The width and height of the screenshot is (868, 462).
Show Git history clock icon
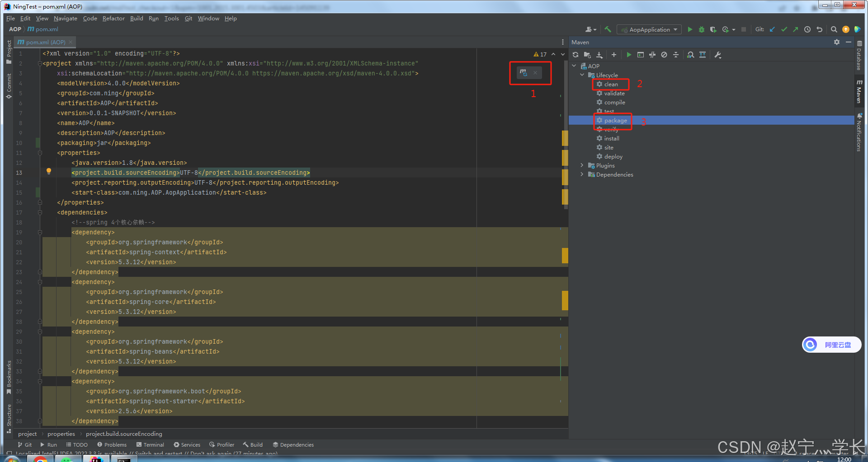(807, 29)
